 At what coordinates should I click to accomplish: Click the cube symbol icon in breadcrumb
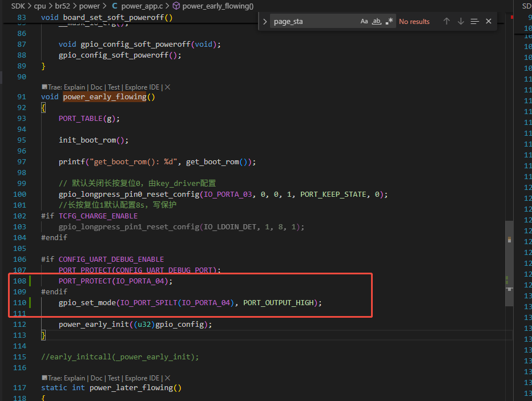coord(176,6)
